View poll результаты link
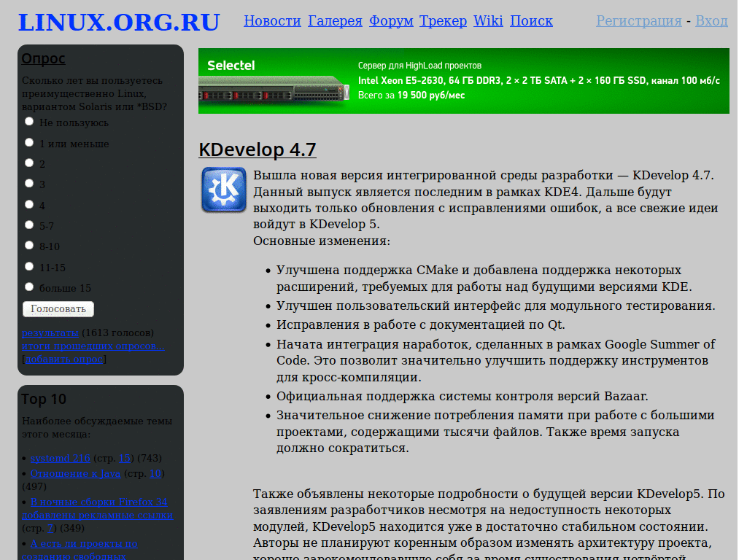The height and width of the screenshot is (560, 747). tap(50, 332)
